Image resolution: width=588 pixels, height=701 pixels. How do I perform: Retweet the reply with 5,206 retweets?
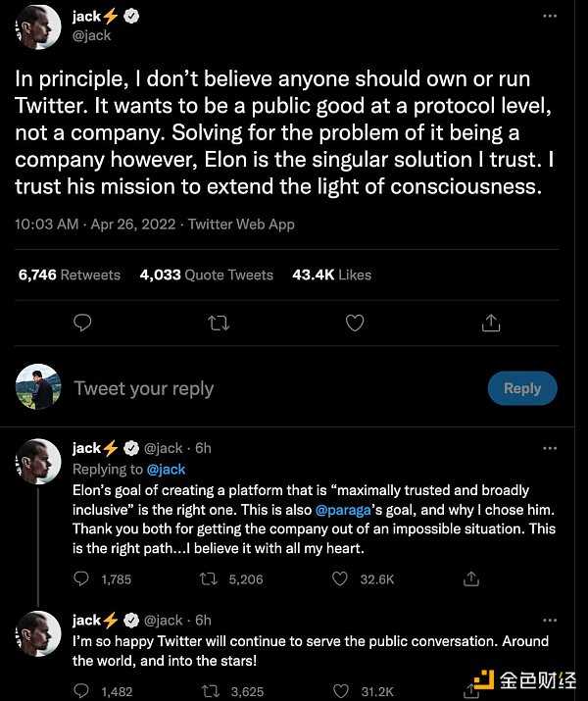(x=208, y=579)
